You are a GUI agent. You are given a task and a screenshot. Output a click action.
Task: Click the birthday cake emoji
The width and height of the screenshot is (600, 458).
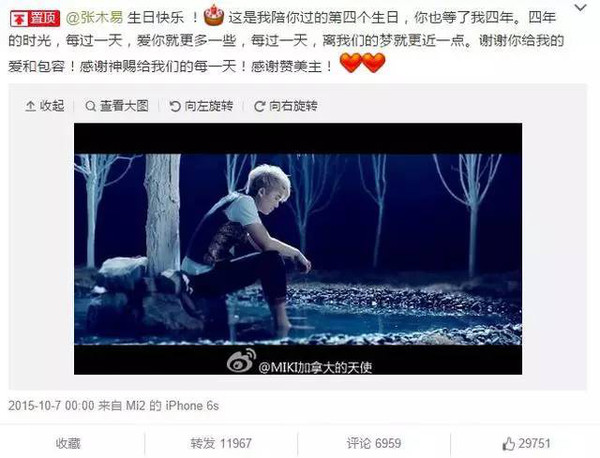click(x=214, y=16)
